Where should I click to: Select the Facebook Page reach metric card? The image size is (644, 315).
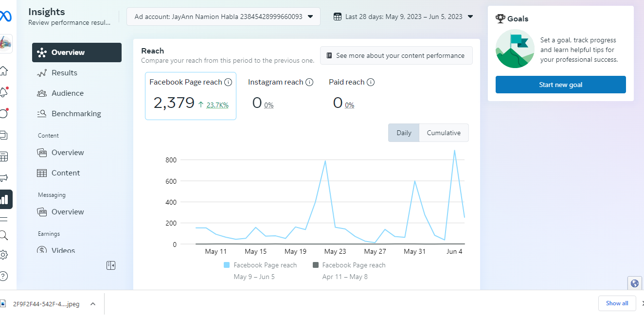191,96
